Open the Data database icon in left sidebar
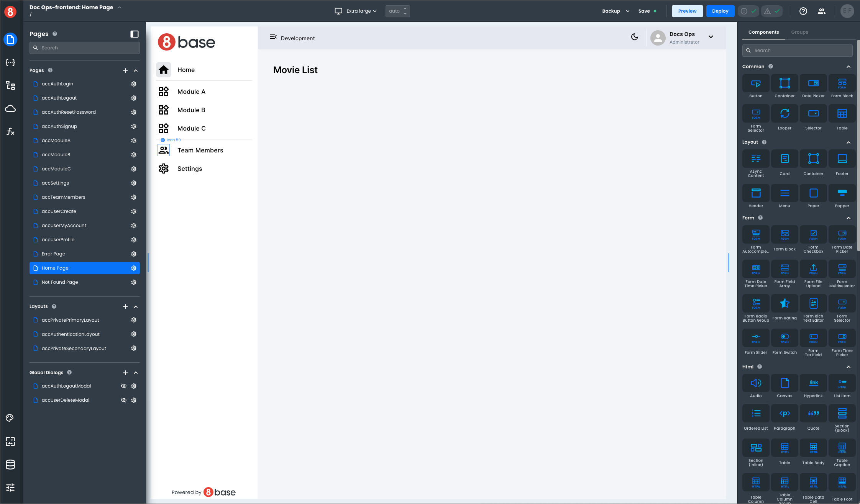This screenshot has width=860, height=504. 10,465
